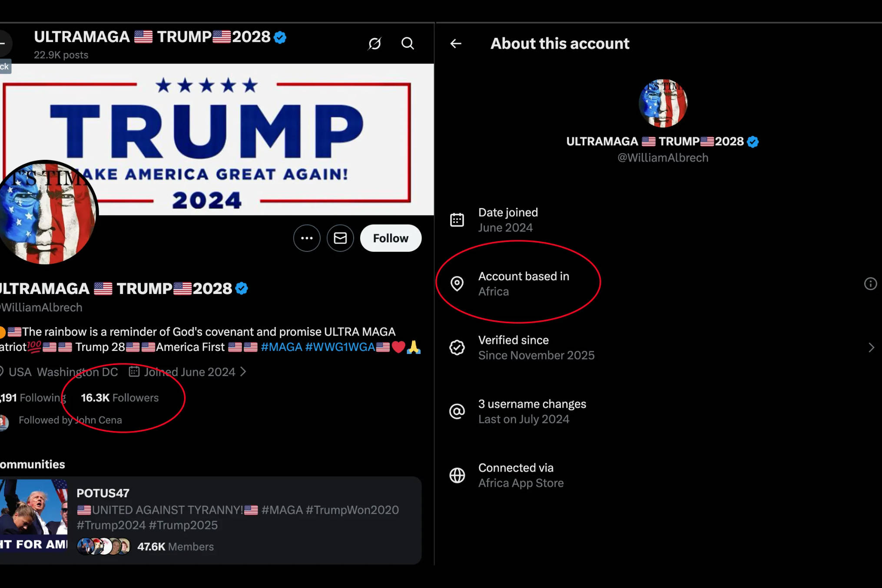
Task: Open the 16.3K Followers list
Action: click(120, 398)
